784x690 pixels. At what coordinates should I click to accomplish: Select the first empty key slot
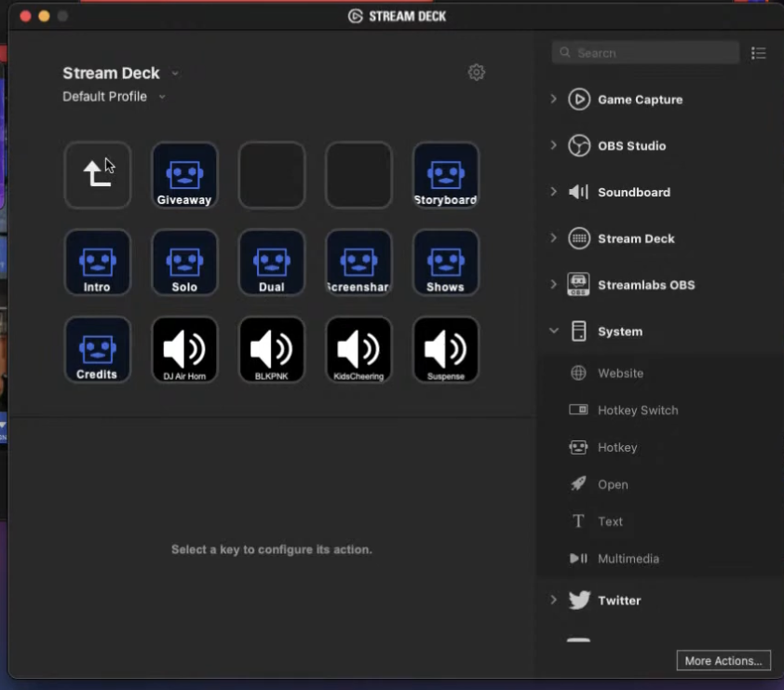coord(272,175)
